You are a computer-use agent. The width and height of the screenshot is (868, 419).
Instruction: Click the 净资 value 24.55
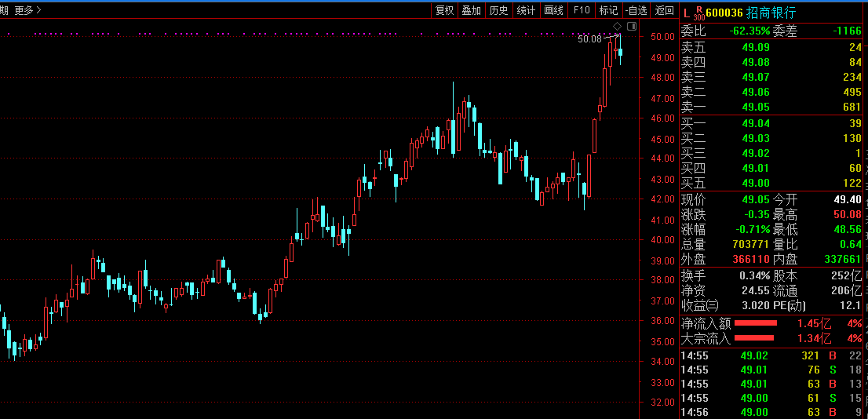point(756,290)
